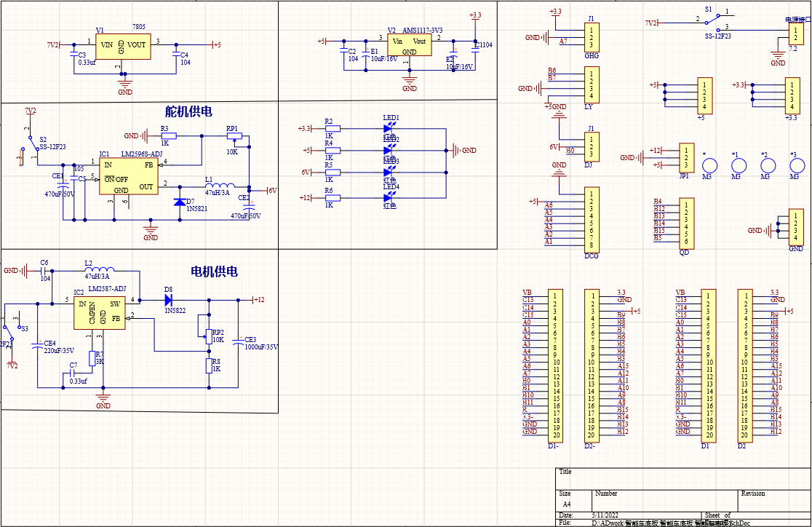Select electrolytic capacitor E1 10uF/16V

(365, 54)
